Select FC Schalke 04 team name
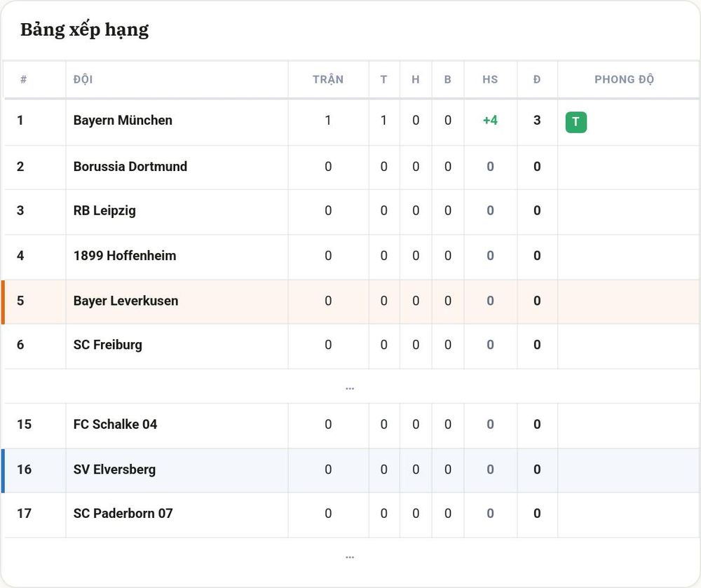This screenshot has width=701, height=588. 116,424
